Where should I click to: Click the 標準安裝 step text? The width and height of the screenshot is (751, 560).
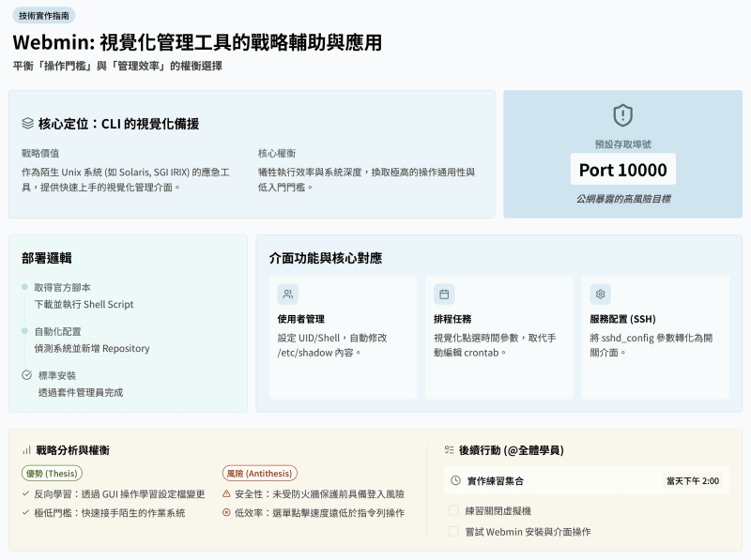coord(57,375)
